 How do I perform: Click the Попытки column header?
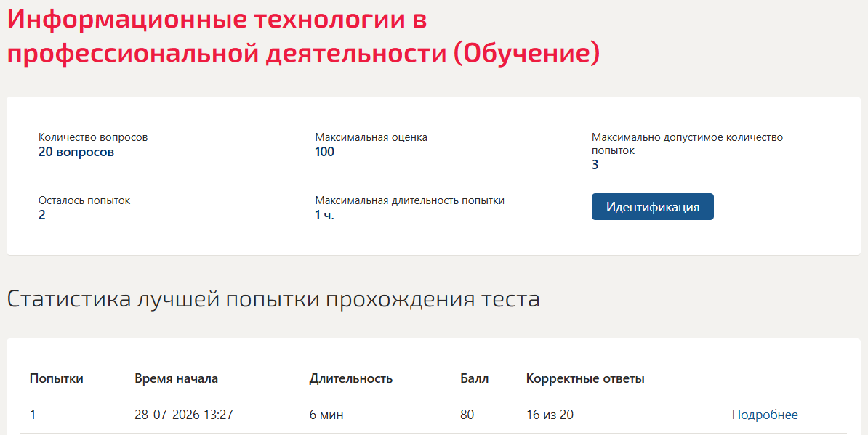tap(57, 378)
